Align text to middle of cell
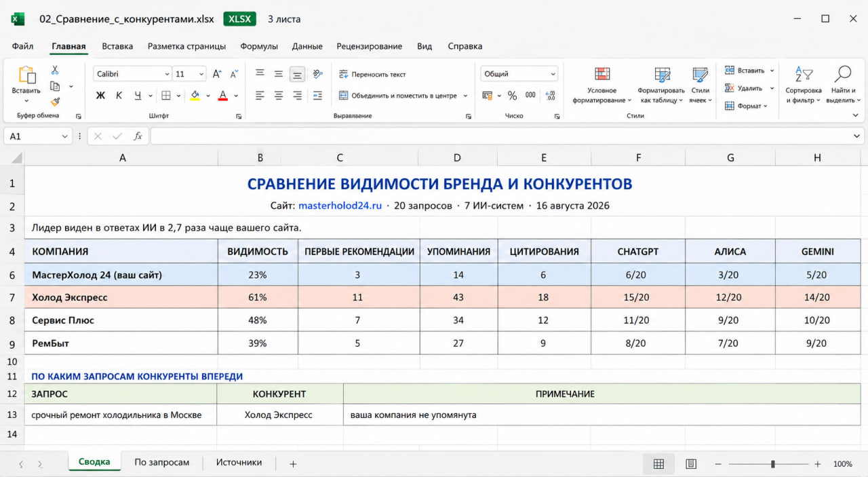This screenshot has width=868, height=477. pos(278,74)
